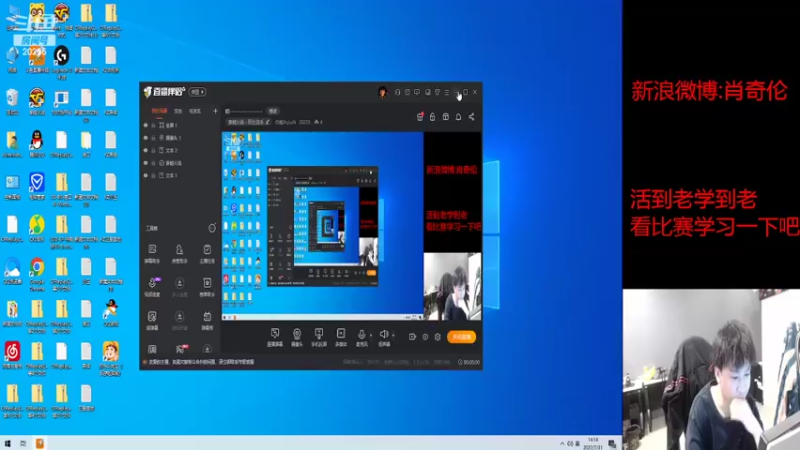Add a screen capture source from bottom bar

(275, 337)
